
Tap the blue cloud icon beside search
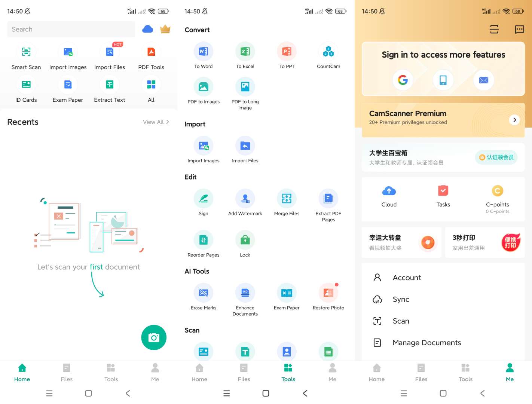pyautogui.click(x=148, y=29)
